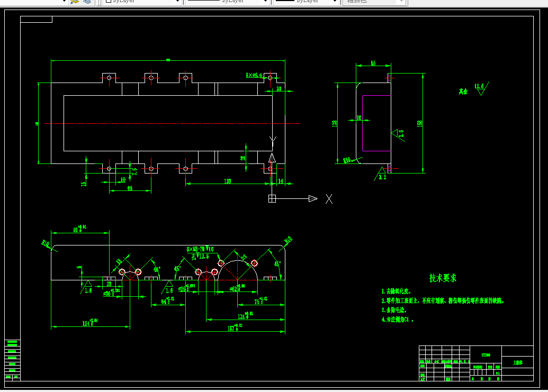Select the 75 toleranced dimension

pos(261,301)
